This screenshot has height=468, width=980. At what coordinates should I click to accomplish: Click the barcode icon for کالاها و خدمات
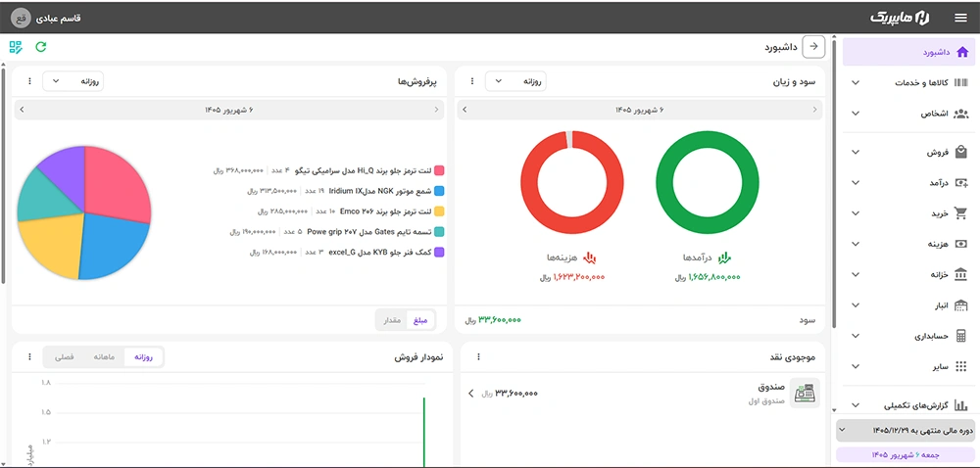coord(962,82)
